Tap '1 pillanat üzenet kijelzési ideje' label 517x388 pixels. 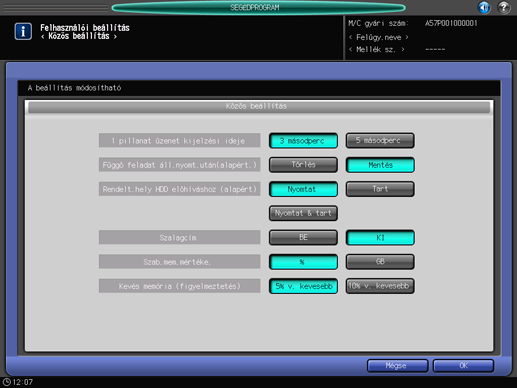pyautogui.click(x=179, y=140)
